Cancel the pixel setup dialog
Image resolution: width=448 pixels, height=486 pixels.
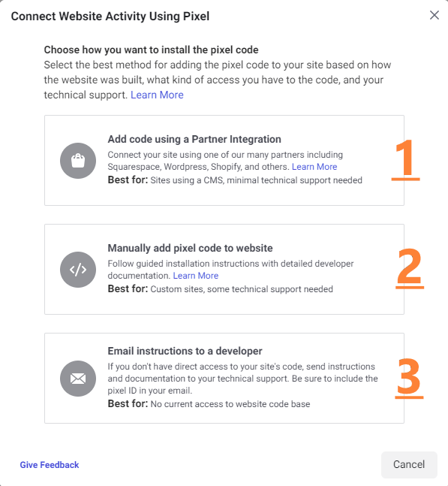coord(409,465)
